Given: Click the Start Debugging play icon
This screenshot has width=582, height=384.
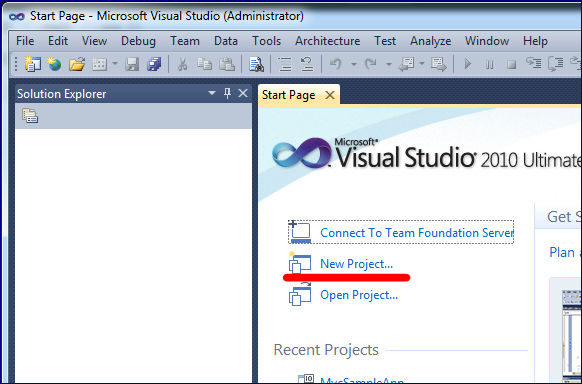Looking at the screenshot, I should click(x=468, y=64).
